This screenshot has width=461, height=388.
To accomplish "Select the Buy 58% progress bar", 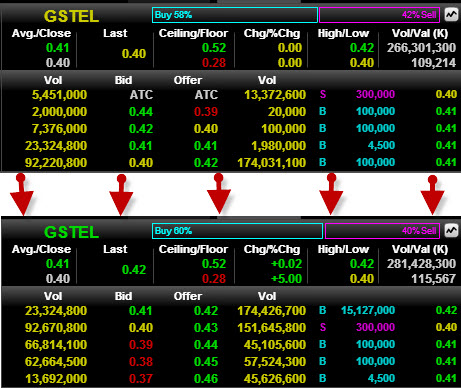I will 235,15.
